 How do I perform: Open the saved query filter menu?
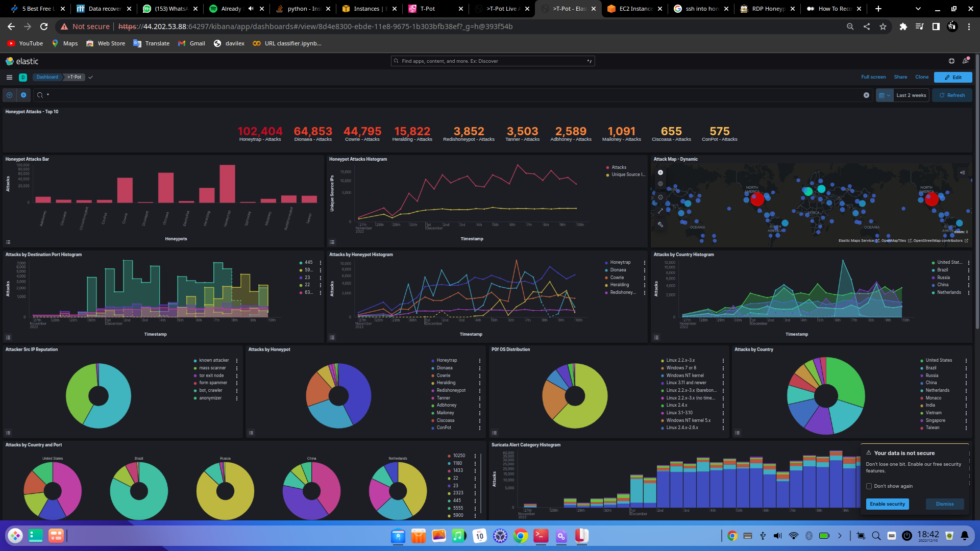tap(9, 95)
